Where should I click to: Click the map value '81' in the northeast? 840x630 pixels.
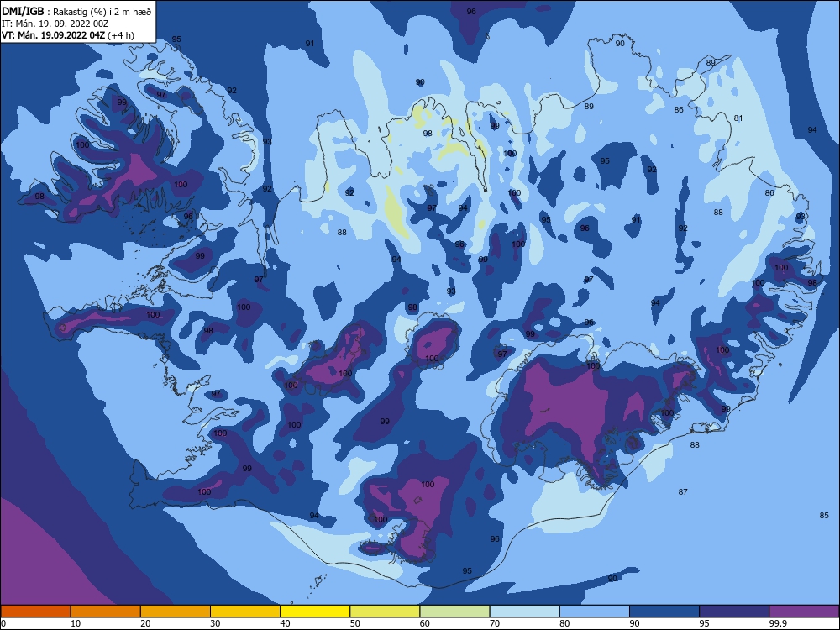click(x=738, y=118)
